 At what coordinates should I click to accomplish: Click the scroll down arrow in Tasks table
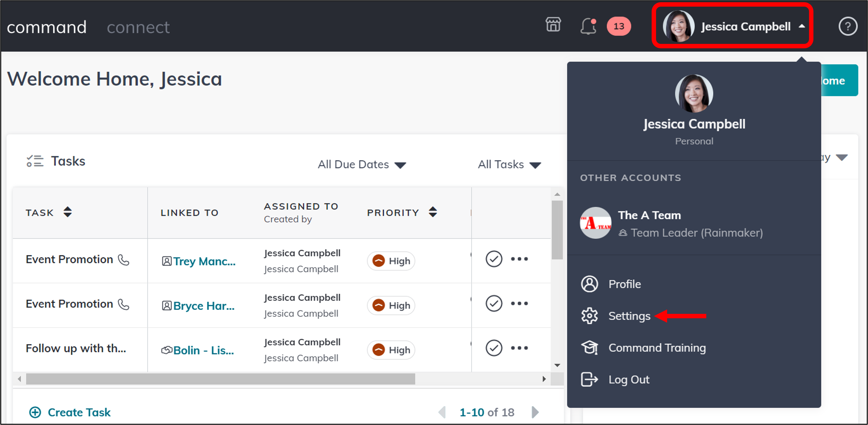[x=557, y=365]
